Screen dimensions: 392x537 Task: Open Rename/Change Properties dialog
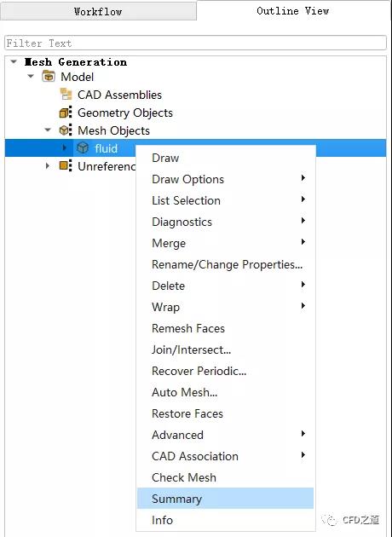coord(225,264)
